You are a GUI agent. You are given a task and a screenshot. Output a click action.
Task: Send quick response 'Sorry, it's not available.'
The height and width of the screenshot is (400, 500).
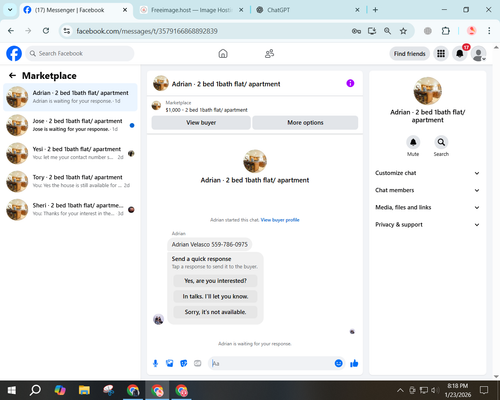click(215, 312)
